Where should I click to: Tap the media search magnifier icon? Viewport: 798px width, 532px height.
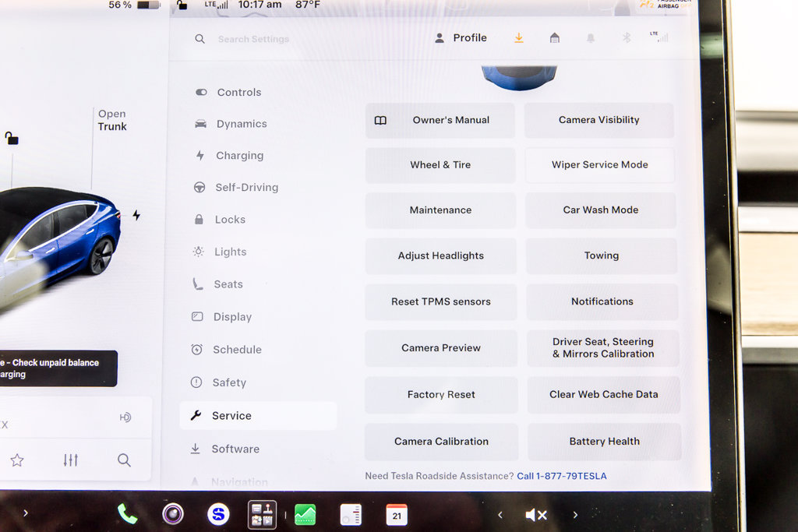pos(124,460)
